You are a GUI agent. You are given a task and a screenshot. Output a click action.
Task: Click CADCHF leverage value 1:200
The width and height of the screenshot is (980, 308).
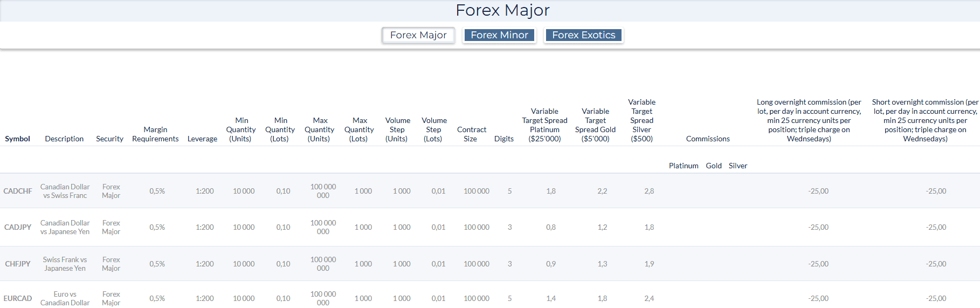[x=205, y=191]
